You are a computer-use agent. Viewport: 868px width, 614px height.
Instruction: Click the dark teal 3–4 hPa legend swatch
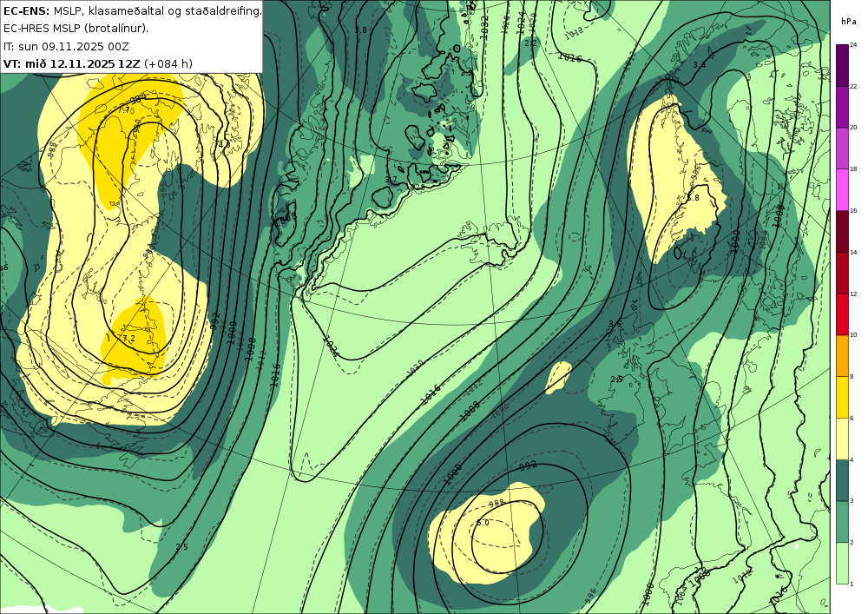[842, 480]
